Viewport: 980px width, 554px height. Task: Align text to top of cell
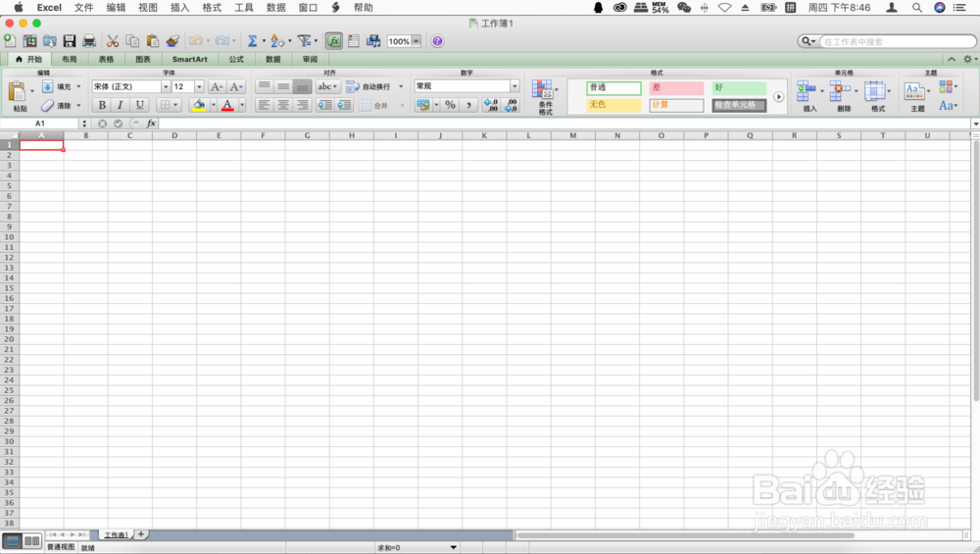pos(265,86)
